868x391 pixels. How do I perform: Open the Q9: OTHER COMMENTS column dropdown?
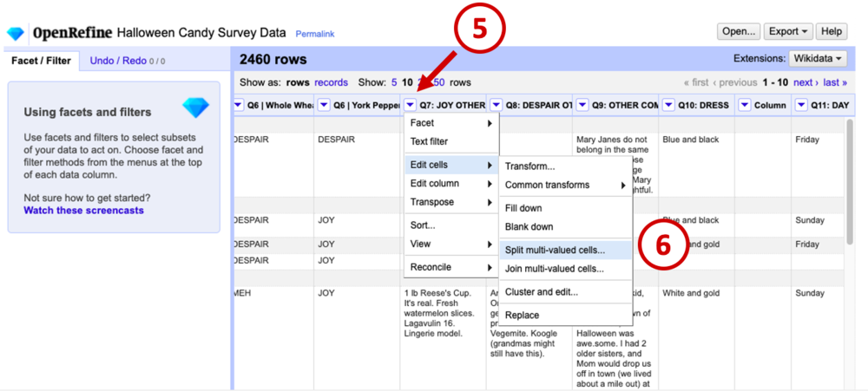tap(582, 105)
